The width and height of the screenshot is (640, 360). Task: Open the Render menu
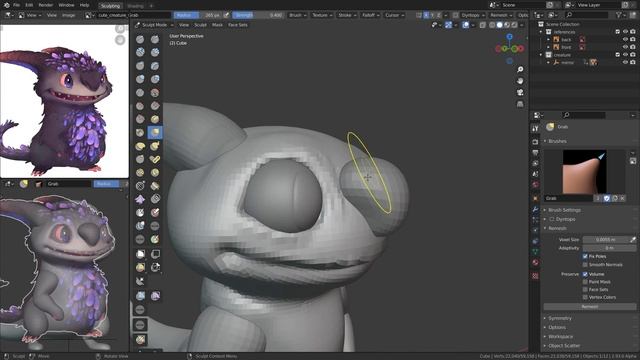45,5
